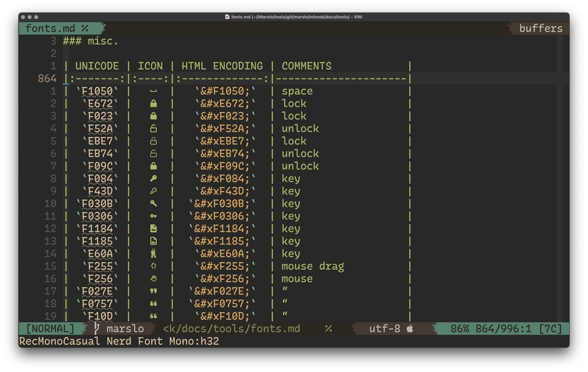The height and width of the screenshot is (372, 588).
Task: Select the mouse hand icon in the F256 row
Action: coord(154,279)
